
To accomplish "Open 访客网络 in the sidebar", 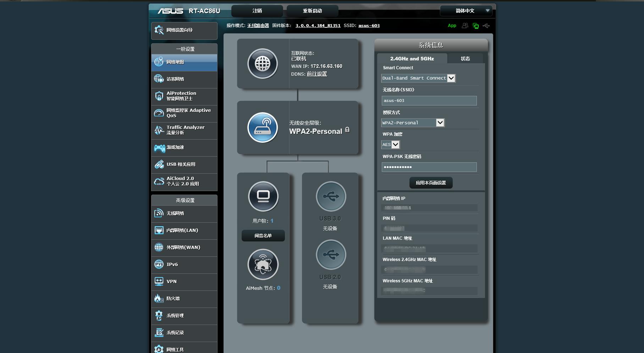I will pyautogui.click(x=184, y=79).
